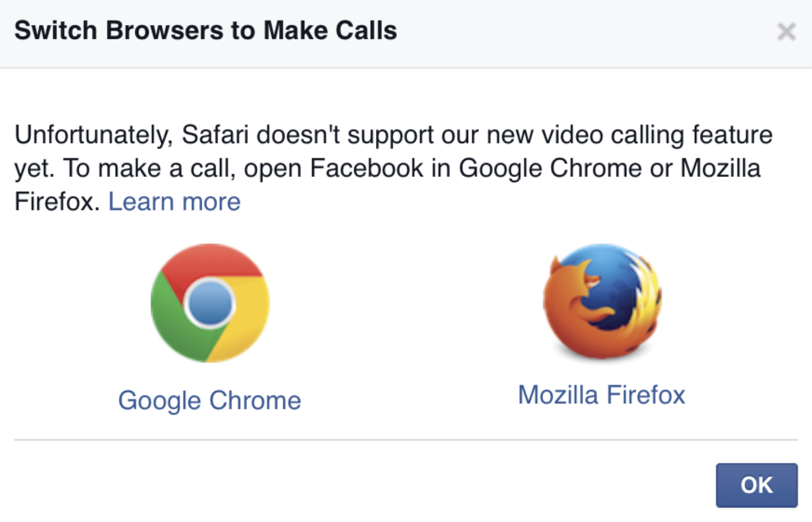This screenshot has width=812, height=522.
Task: Follow the Google Chrome text link
Action: 209,401
